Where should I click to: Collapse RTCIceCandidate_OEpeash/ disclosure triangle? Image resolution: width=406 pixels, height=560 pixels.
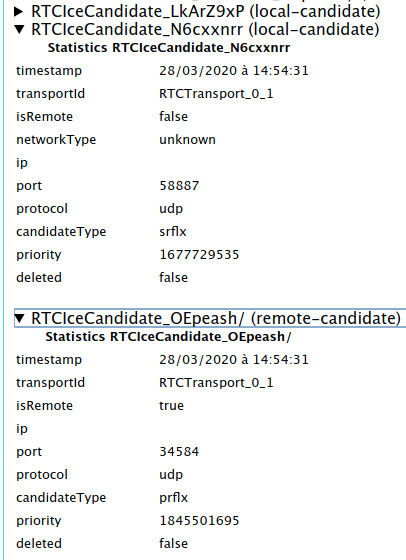pyautogui.click(x=19, y=318)
